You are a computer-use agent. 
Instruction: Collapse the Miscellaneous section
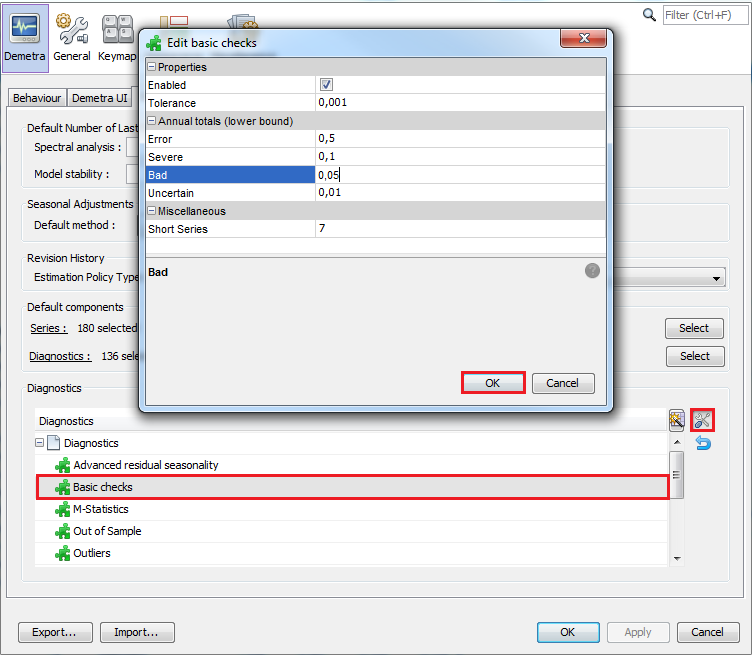pyautogui.click(x=153, y=211)
